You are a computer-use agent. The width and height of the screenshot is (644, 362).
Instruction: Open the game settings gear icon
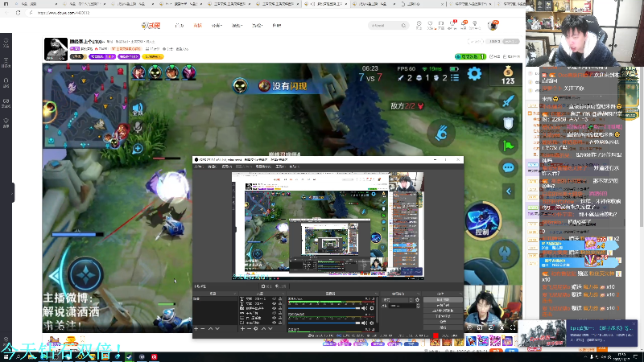click(474, 74)
